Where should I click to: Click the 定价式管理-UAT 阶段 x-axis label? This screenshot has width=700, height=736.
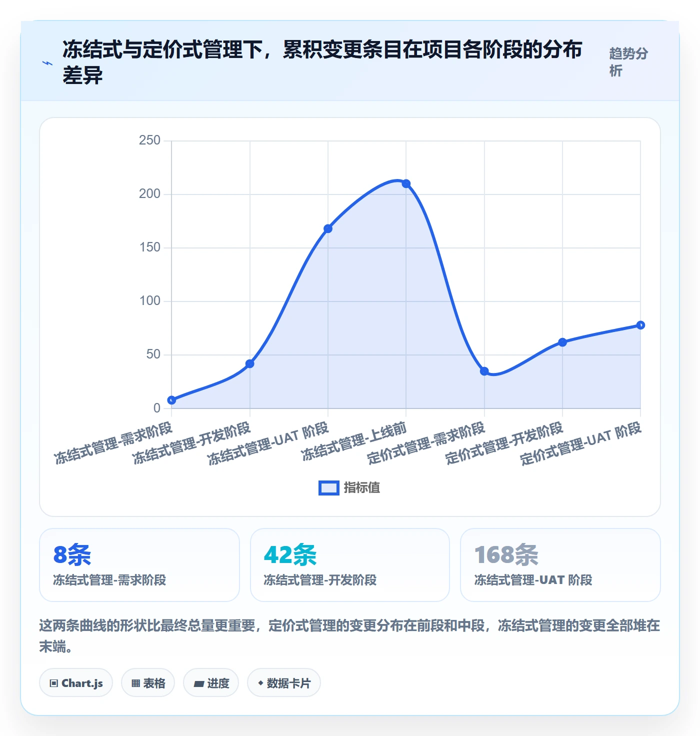click(580, 443)
